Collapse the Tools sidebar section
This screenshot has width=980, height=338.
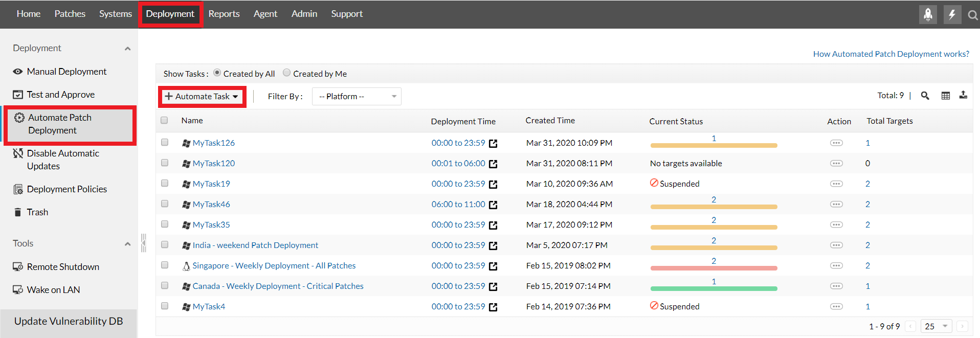127,244
